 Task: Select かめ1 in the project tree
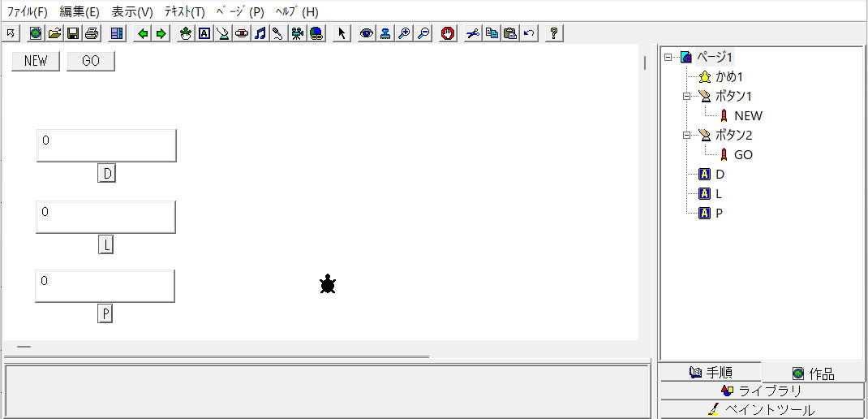[729, 76]
